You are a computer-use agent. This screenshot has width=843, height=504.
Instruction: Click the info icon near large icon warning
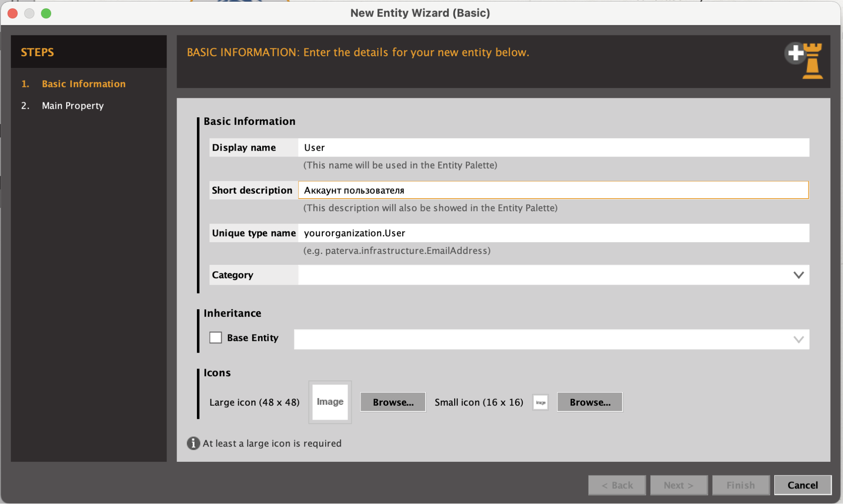click(193, 443)
